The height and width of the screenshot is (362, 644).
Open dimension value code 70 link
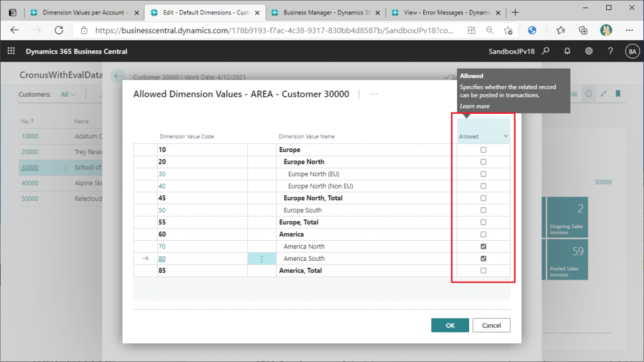[x=162, y=246]
